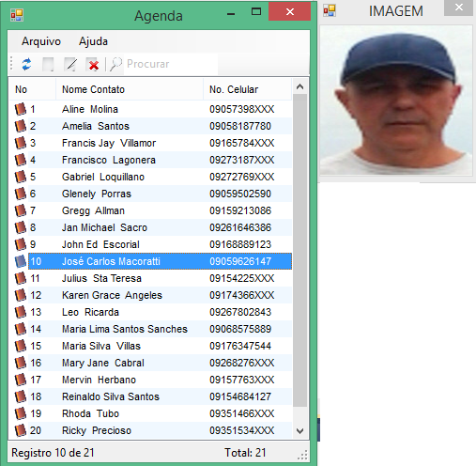Click the blue book icon on row 10

point(21,261)
